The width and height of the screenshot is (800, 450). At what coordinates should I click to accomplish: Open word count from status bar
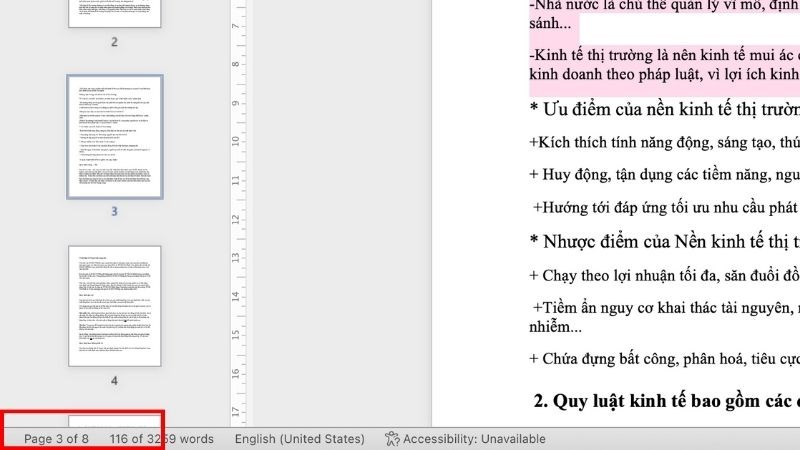[161, 439]
